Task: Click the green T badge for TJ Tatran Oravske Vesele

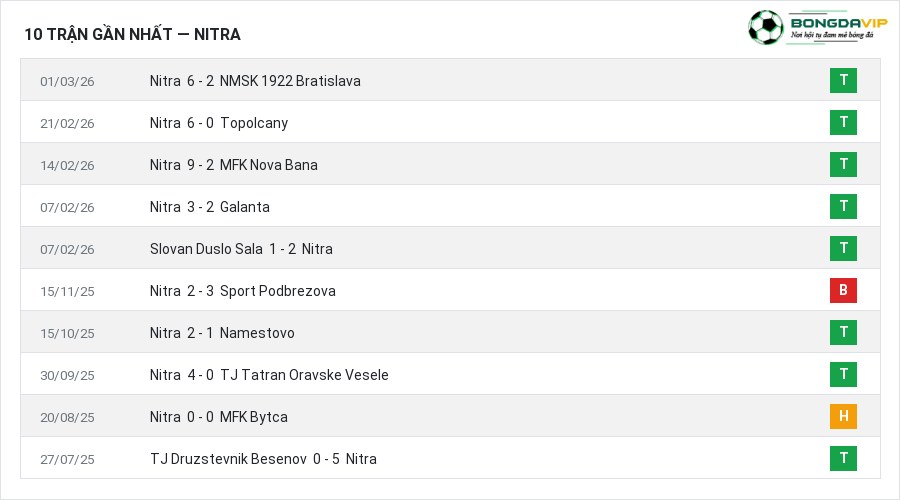Action: (x=843, y=374)
